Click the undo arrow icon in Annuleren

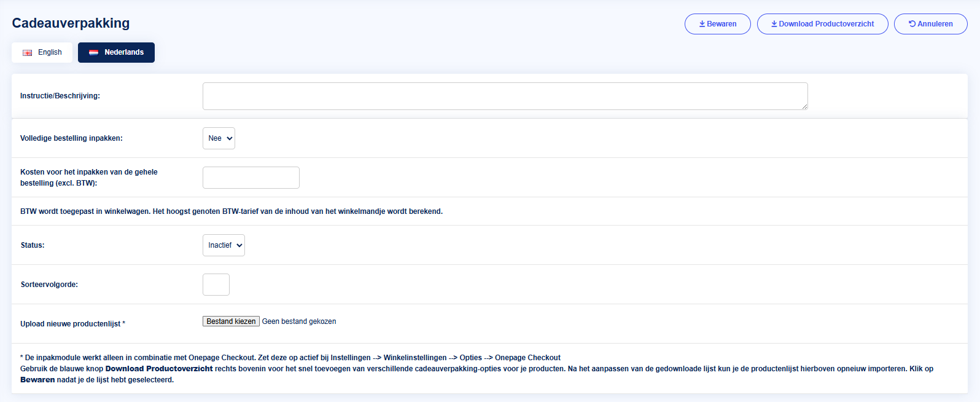coord(912,24)
